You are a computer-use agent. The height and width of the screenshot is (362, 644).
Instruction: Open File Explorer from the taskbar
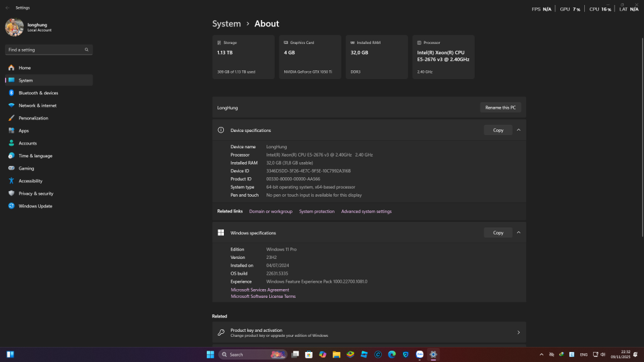(x=336, y=354)
